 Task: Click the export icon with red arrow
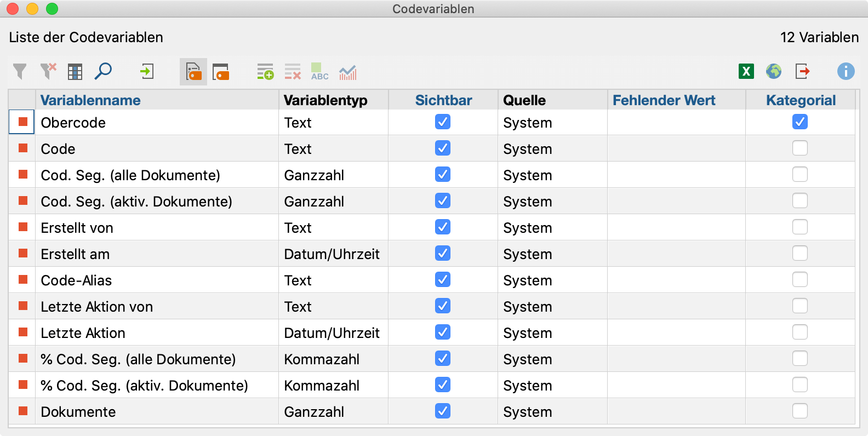(802, 71)
